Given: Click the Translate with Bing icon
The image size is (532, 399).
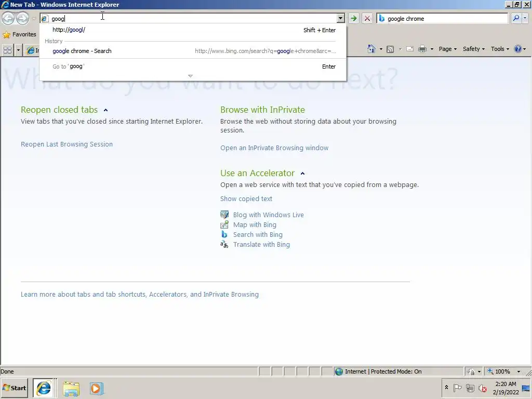Looking at the screenshot, I should [x=224, y=244].
